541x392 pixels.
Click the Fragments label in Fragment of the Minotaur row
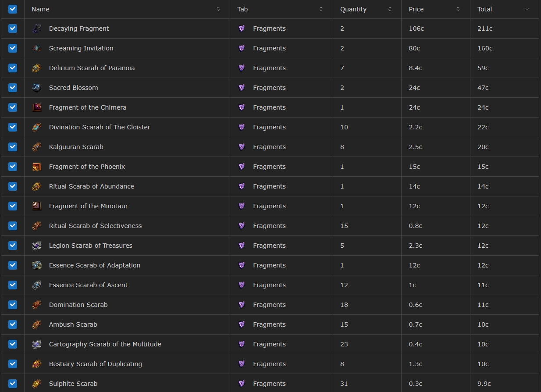click(269, 206)
